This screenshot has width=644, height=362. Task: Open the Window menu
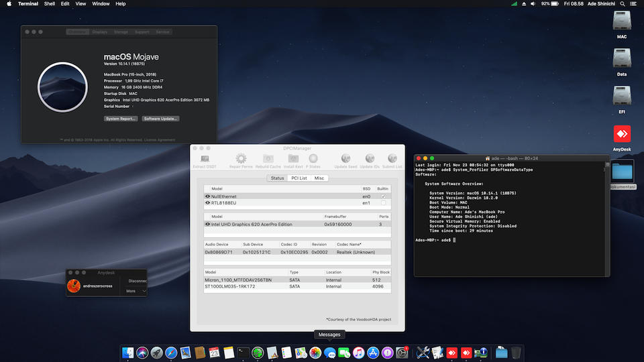tap(101, 4)
